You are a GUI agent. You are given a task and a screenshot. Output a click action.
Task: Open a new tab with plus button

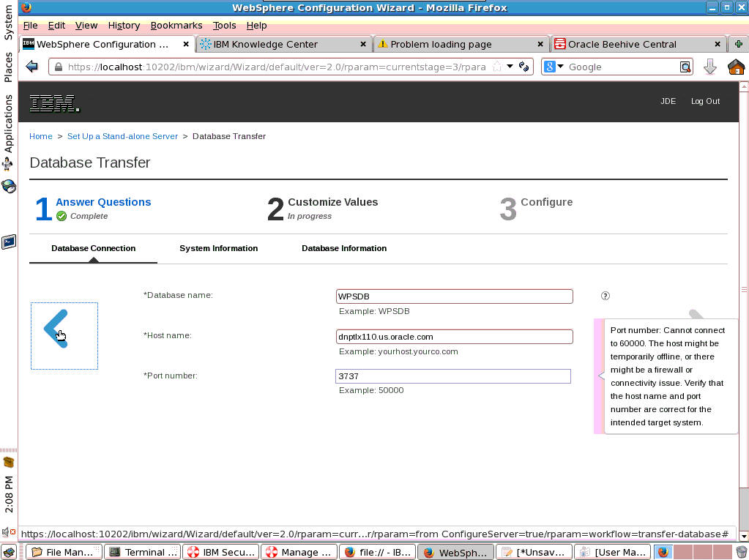[738, 44]
